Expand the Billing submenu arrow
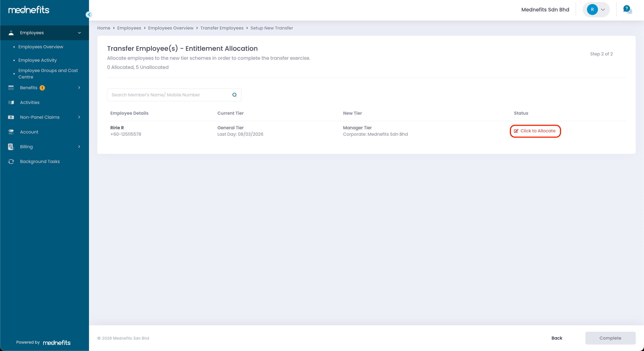Screen dimensions: 644x351 pos(79,147)
